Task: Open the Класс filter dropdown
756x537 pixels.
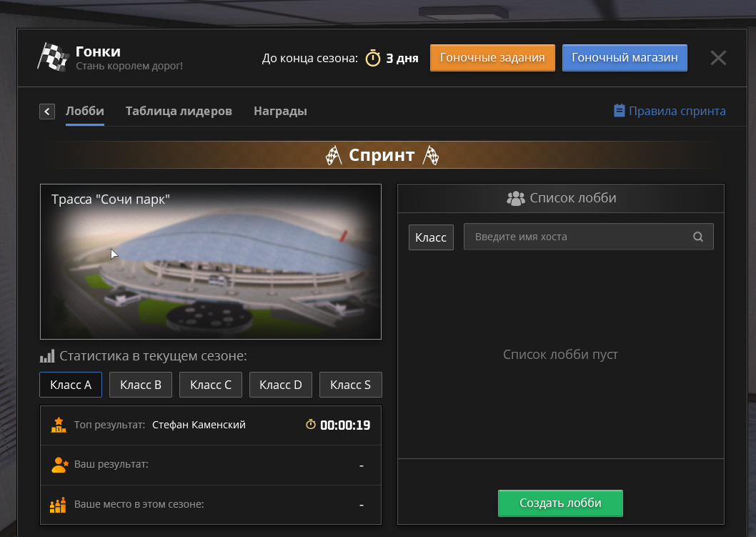Action: pyautogui.click(x=431, y=237)
